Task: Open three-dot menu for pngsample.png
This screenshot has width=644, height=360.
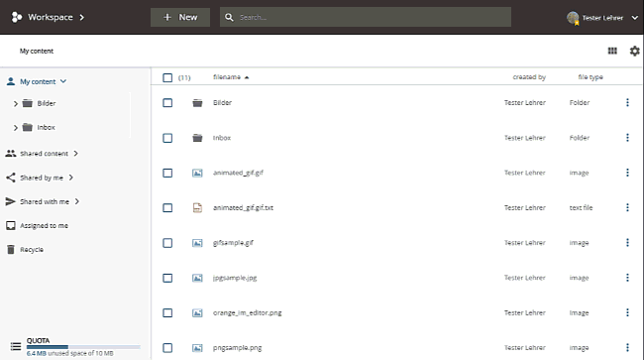Action: (x=627, y=348)
